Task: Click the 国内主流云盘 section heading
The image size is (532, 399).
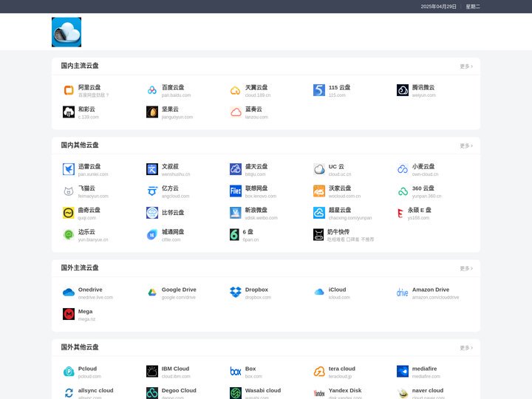Action: pos(80,66)
